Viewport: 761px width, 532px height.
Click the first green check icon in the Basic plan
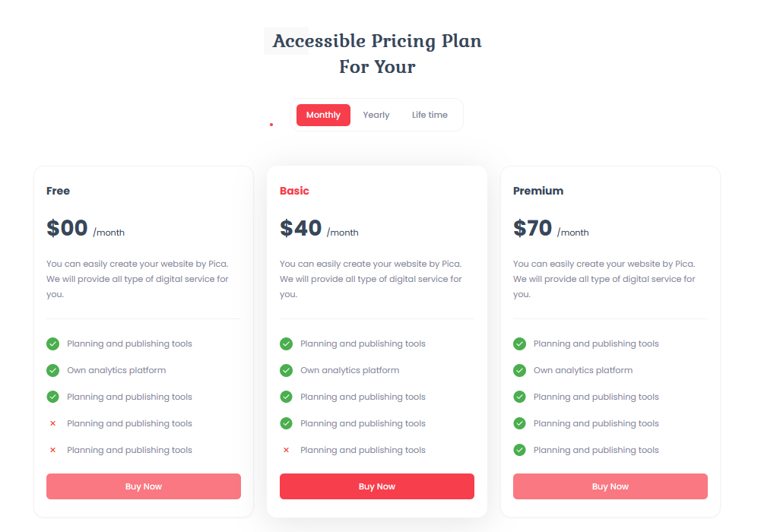point(286,344)
